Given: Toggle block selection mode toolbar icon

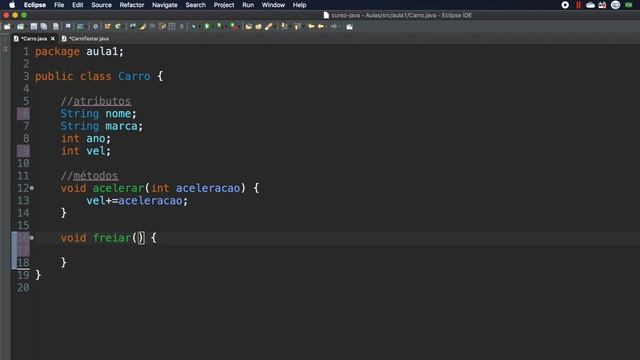Looking at the screenshot, I should 172,27.
